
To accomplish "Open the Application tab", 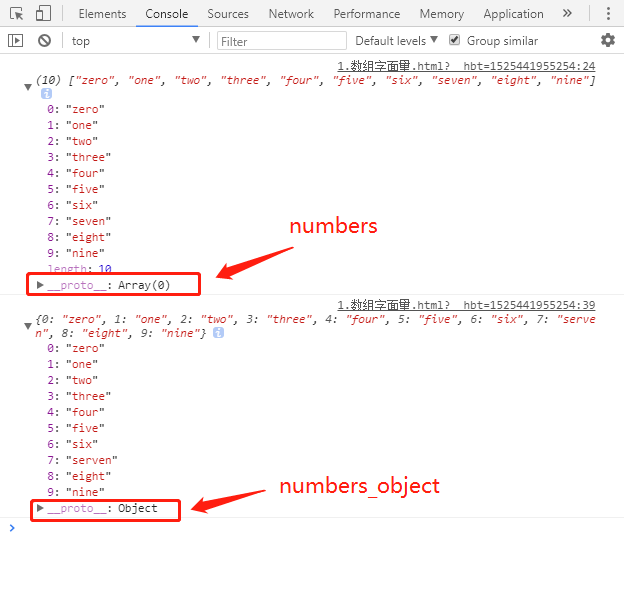I will 513,14.
